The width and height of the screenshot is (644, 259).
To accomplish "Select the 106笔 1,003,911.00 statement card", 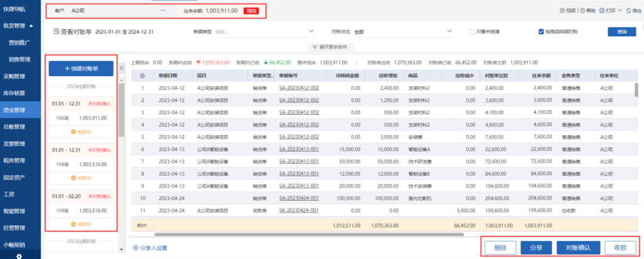I will 81,118.
